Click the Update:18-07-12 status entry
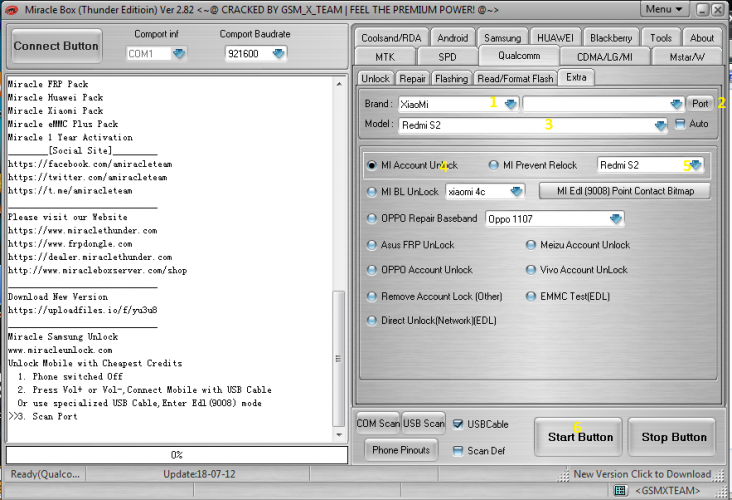Viewport: 732px width, 500px height. [199, 474]
